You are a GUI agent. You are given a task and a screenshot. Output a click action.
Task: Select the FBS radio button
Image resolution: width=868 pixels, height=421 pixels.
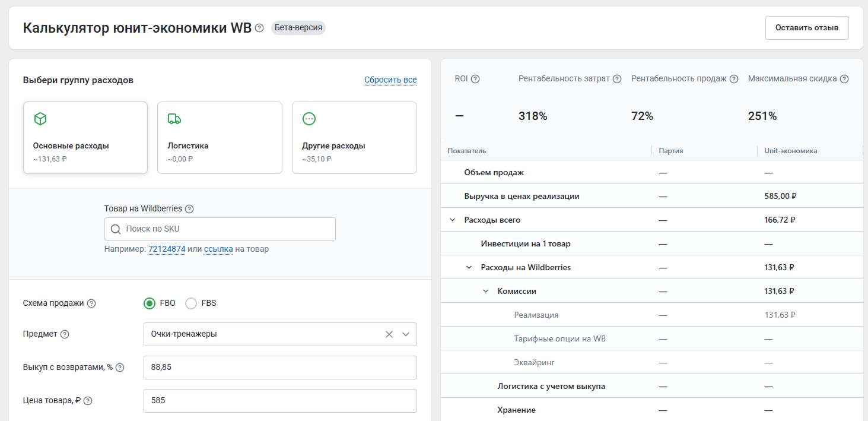coord(191,303)
